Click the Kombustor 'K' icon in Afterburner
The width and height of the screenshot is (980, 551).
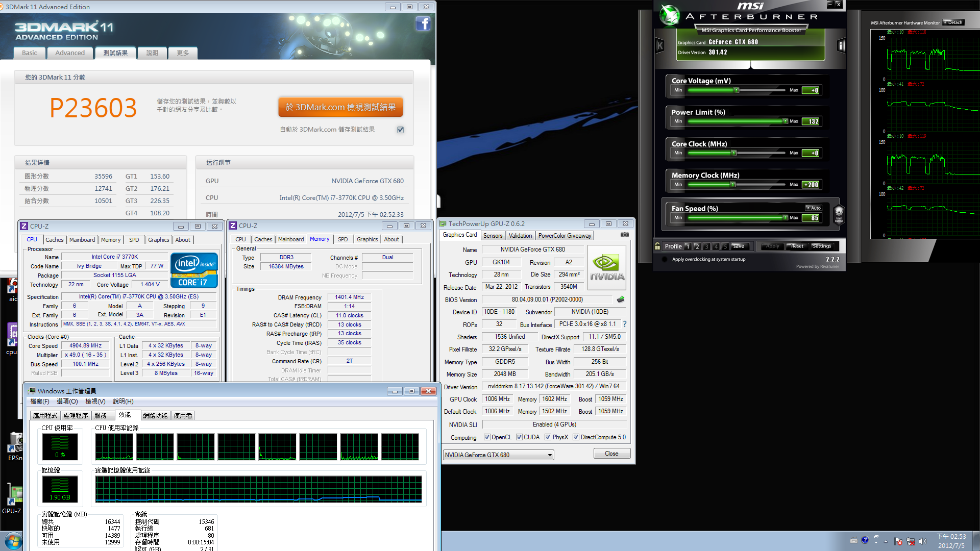[660, 46]
